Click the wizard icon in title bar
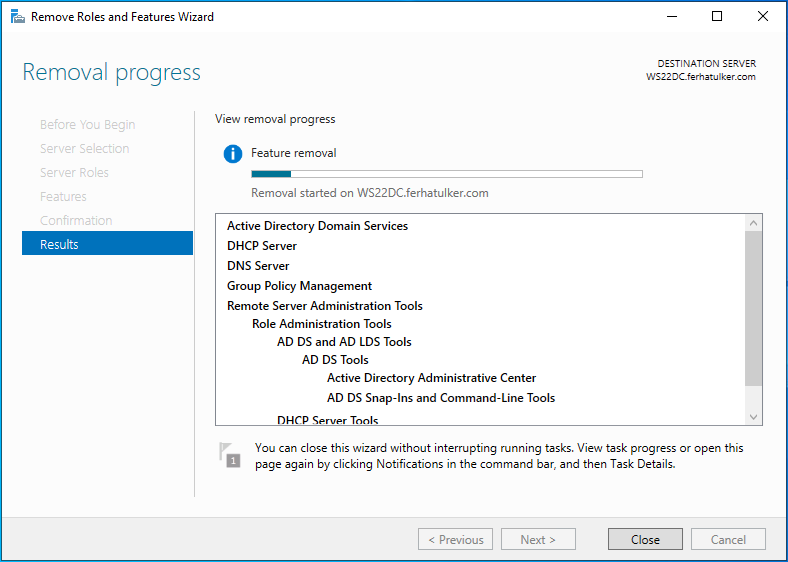This screenshot has width=788, height=562. coord(18,17)
